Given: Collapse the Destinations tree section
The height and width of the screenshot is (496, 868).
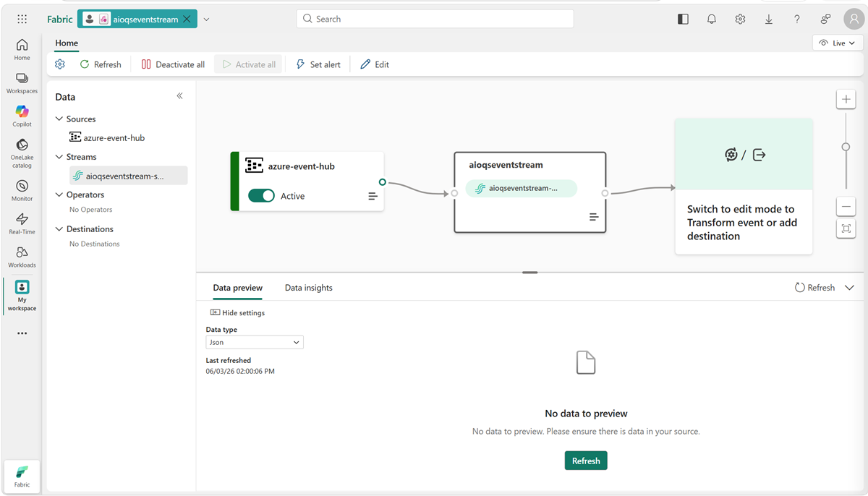Looking at the screenshot, I should [x=59, y=228].
